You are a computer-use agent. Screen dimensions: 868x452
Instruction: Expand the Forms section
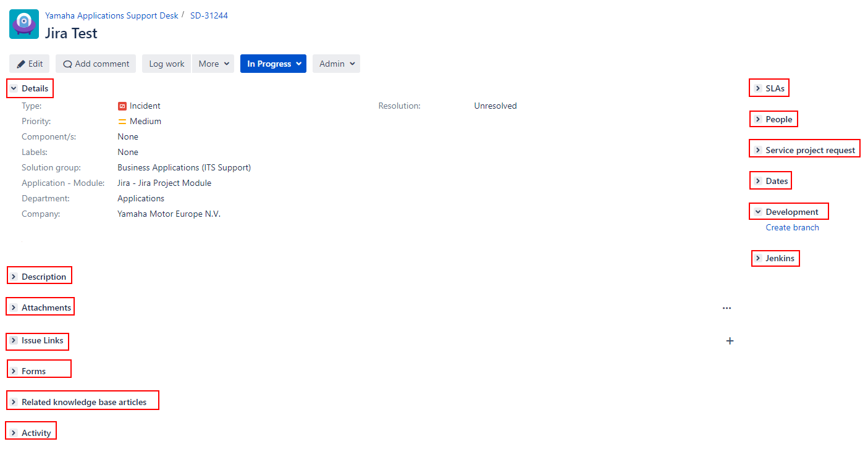(14, 371)
